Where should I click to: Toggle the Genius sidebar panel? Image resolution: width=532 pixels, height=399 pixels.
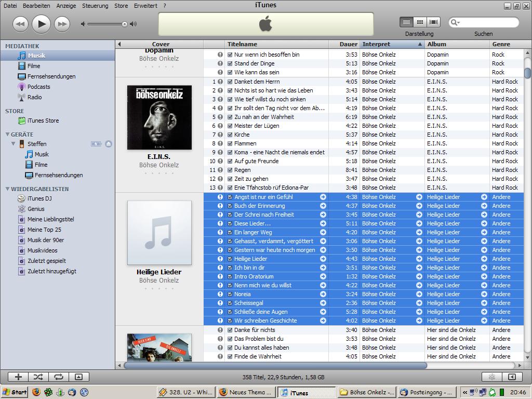512,377
